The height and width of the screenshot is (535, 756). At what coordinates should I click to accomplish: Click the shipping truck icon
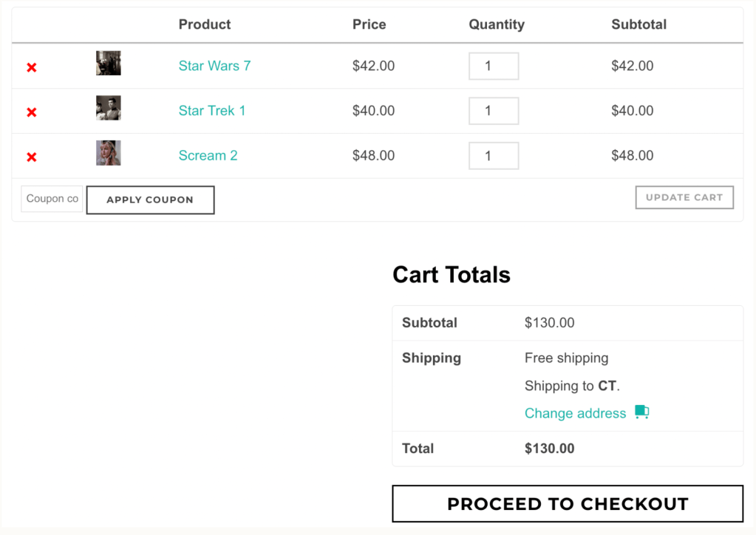(641, 412)
